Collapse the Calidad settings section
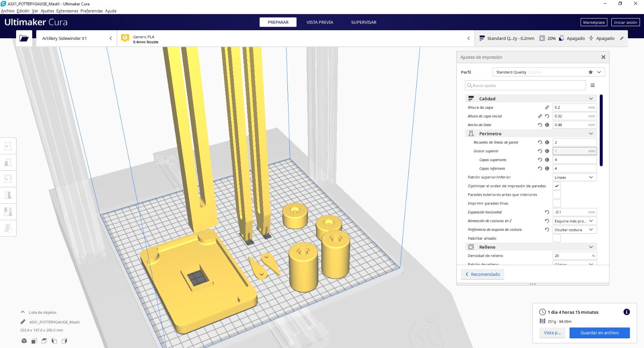Image resolution: width=644 pixels, height=348 pixels. click(x=531, y=99)
